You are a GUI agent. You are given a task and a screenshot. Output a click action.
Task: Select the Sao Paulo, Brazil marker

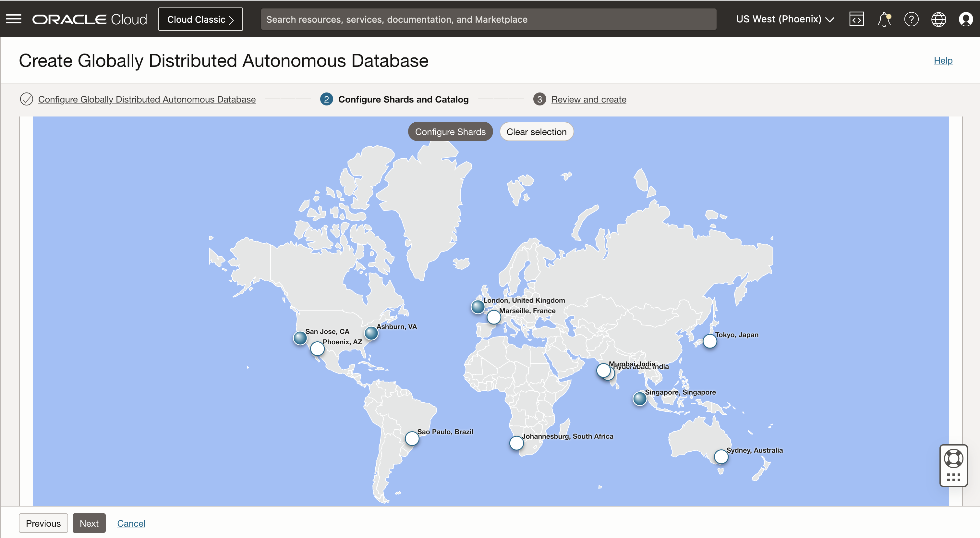coord(412,438)
